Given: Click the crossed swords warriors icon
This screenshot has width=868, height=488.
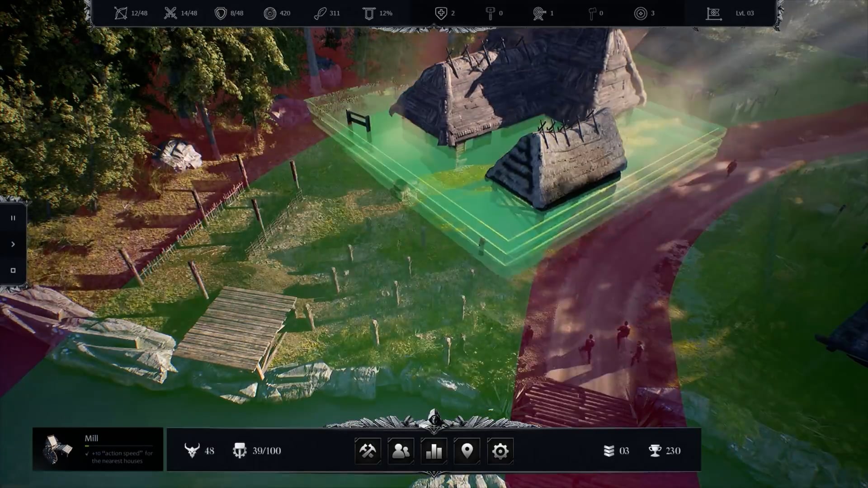Looking at the screenshot, I should point(170,13).
